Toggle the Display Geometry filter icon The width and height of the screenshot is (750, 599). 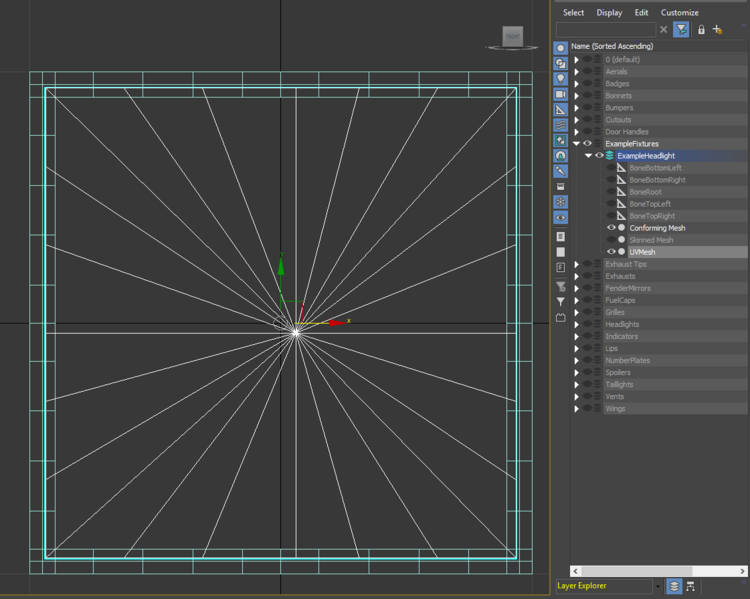tap(561, 48)
